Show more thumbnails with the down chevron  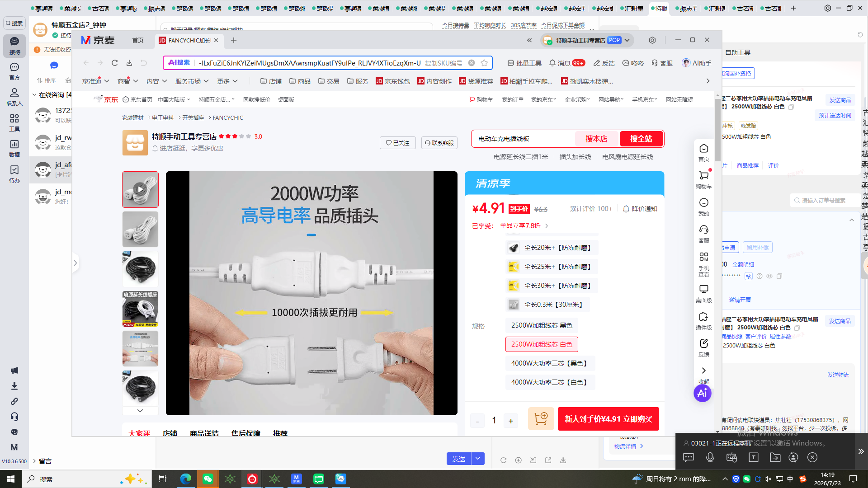click(x=140, y=411)
